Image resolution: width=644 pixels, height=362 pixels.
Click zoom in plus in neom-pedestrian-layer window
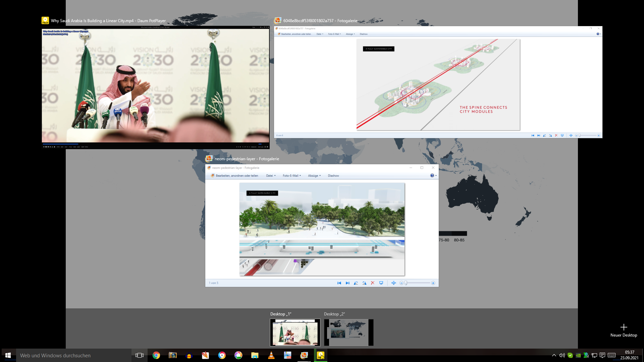tap(433, 283)
